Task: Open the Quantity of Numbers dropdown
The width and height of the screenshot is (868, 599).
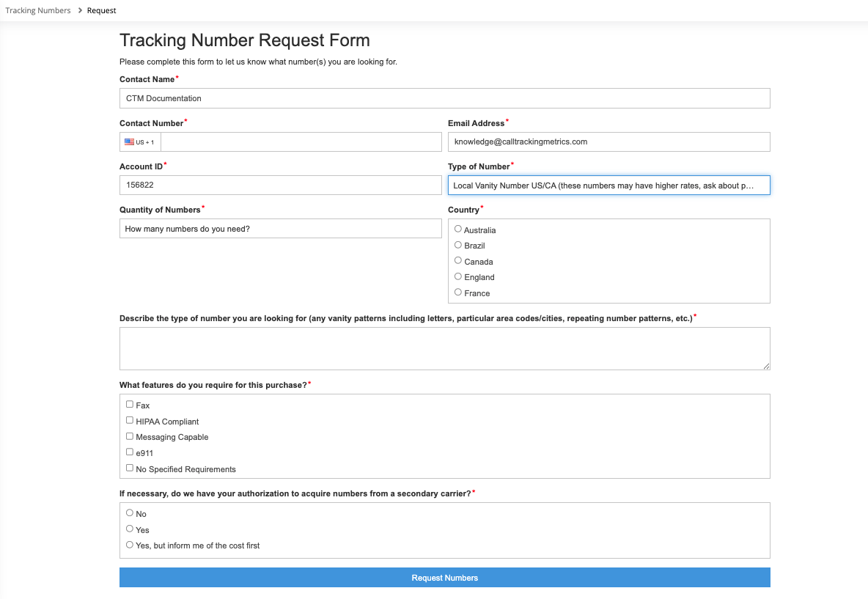Action: 280,229
